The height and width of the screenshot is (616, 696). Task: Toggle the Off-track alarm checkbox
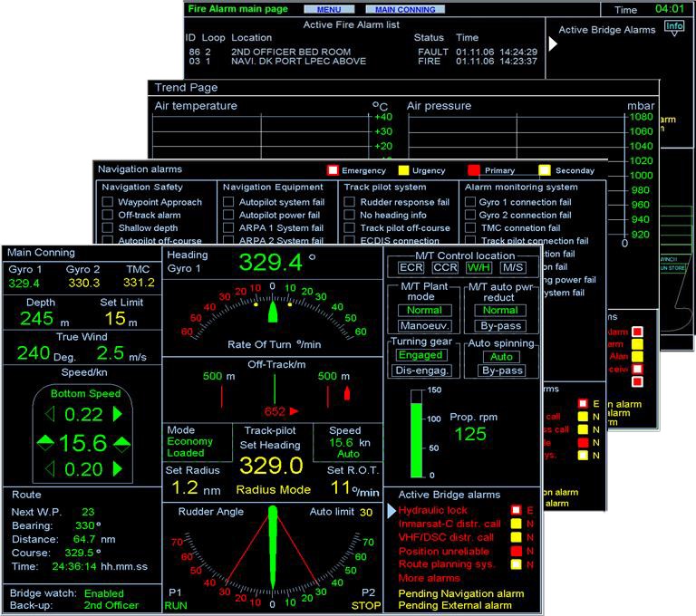(x=108, y=215)
